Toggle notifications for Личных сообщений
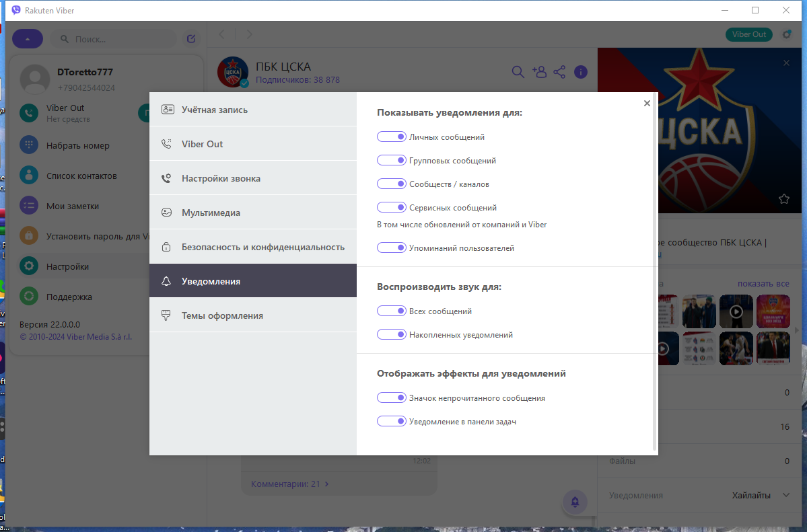The image size is (807, 532). pos(392,137)
